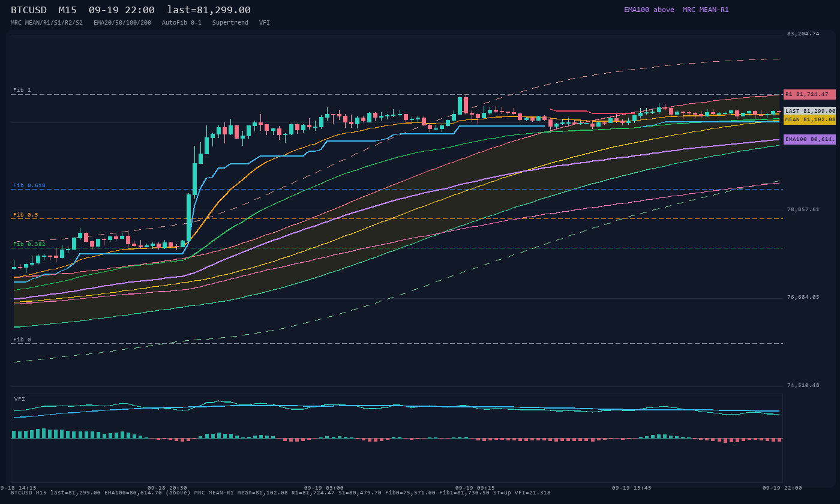Click the LAST 81,299.00 price tag
Viewport: 840px width, 504px height.
point(809,111)
